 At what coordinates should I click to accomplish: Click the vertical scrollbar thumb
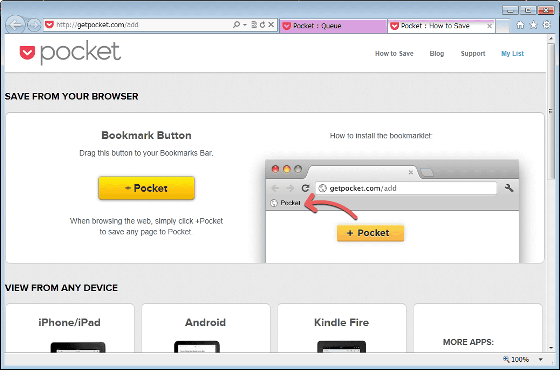pos(551,111)
